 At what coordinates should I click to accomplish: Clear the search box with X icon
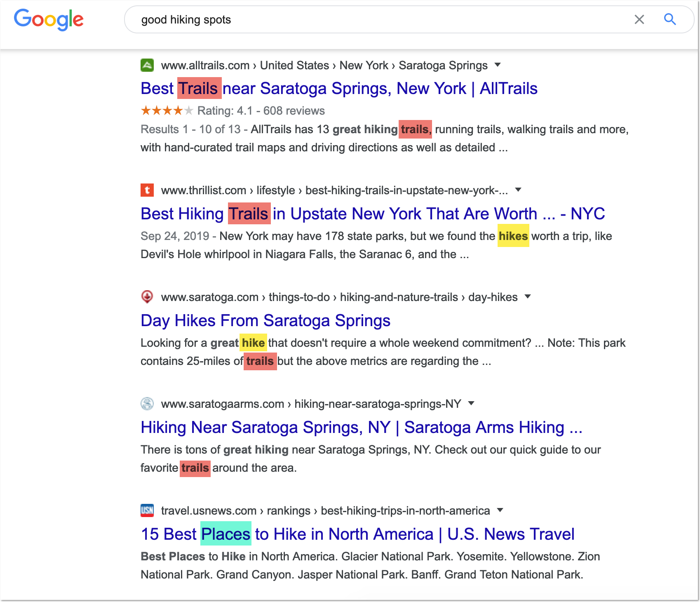tap(639, 19)
